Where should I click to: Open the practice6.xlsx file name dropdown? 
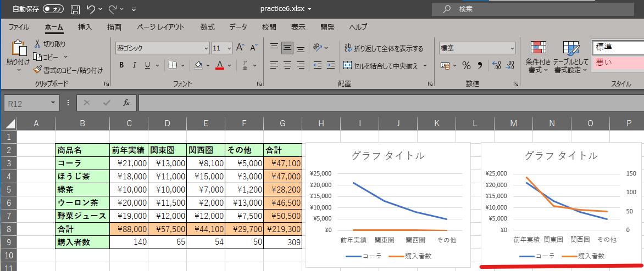[x=309, y=9]
